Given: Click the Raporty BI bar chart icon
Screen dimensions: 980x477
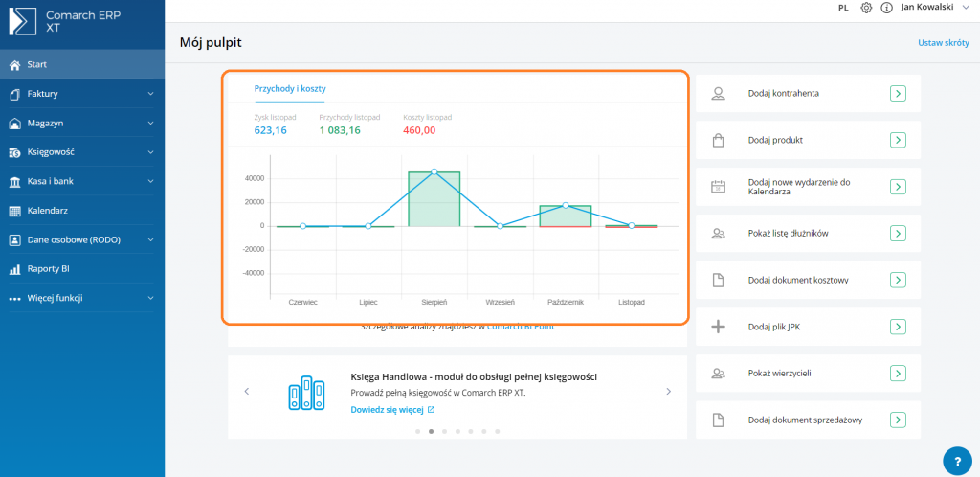Looking at the screenshot, I should click(15, 269).
